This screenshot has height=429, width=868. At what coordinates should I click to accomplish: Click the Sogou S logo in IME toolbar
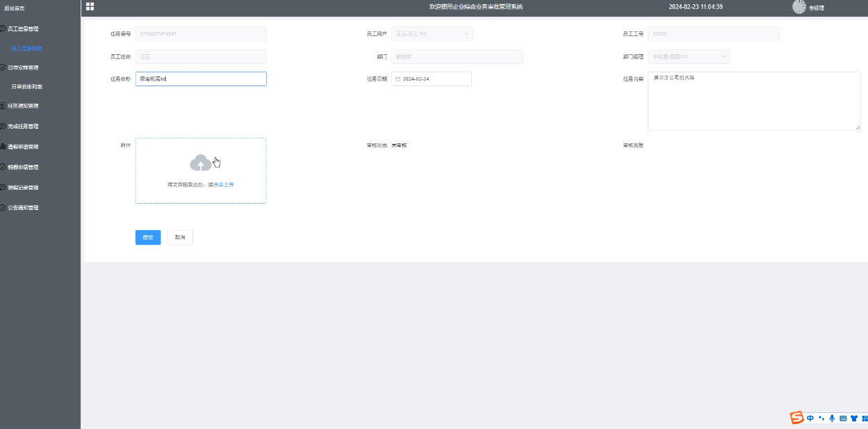pos(796,418)
